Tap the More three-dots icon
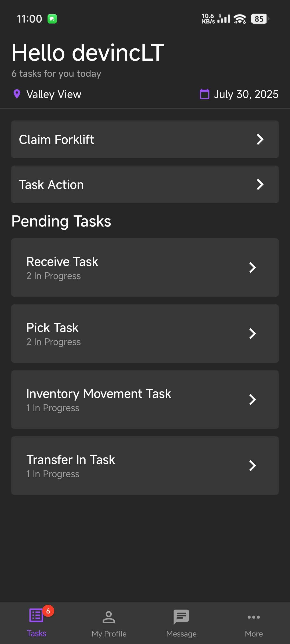 254,617
